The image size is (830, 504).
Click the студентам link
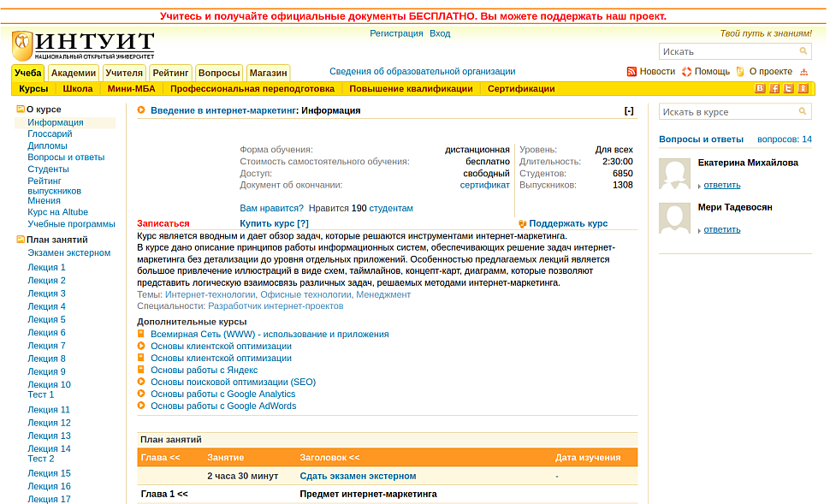[391, 208]
